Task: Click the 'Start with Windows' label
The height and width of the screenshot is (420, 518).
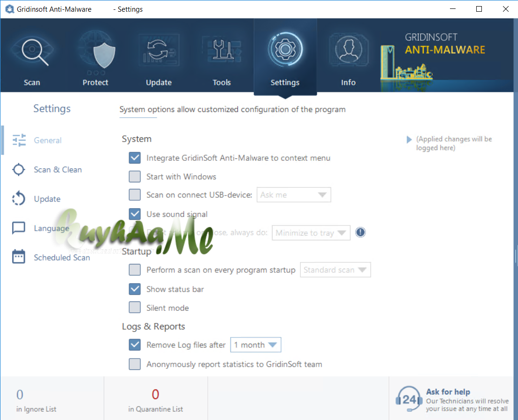Action: pos(181,177)
